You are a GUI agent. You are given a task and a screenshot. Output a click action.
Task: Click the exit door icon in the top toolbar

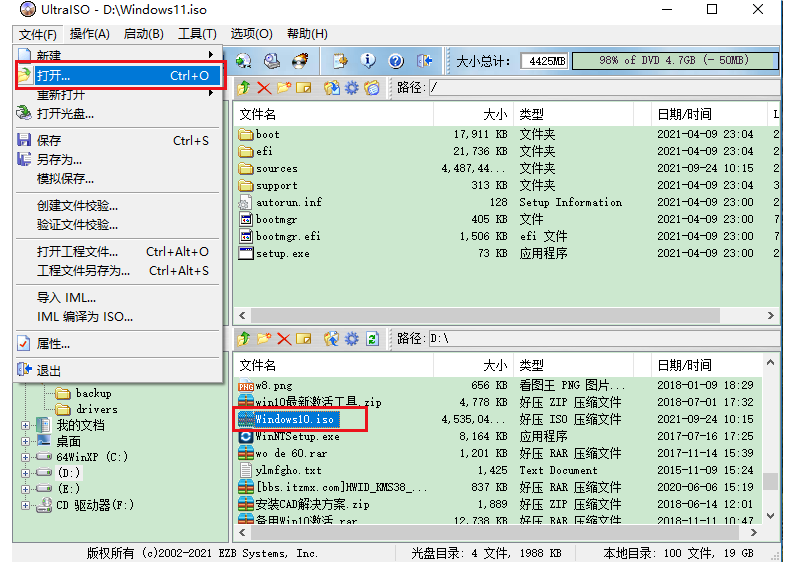[424, 61]
